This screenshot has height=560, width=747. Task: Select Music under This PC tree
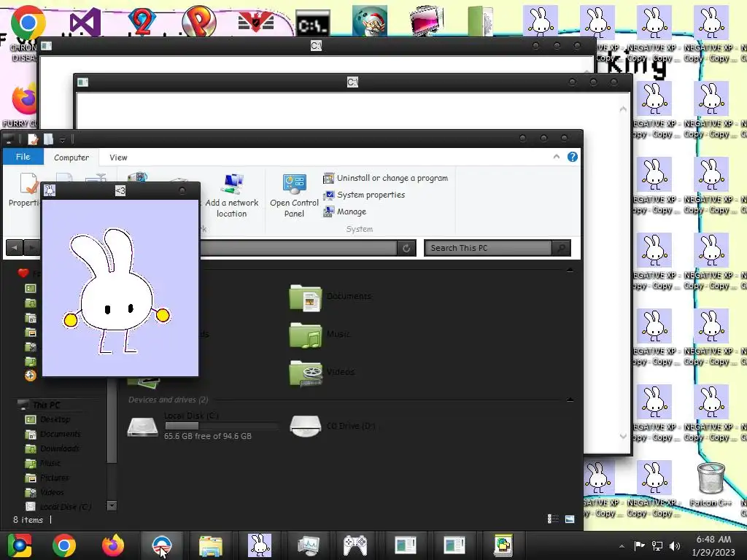50,463
